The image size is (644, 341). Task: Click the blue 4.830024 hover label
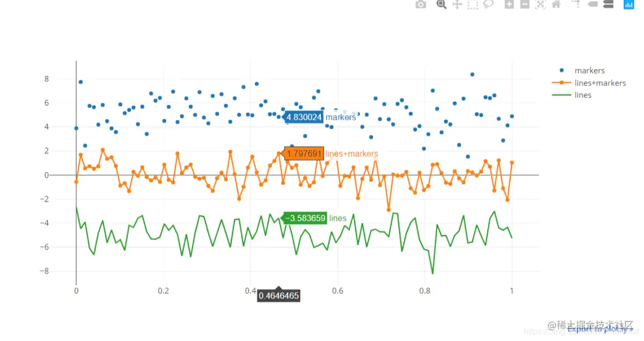pos(304,117)
